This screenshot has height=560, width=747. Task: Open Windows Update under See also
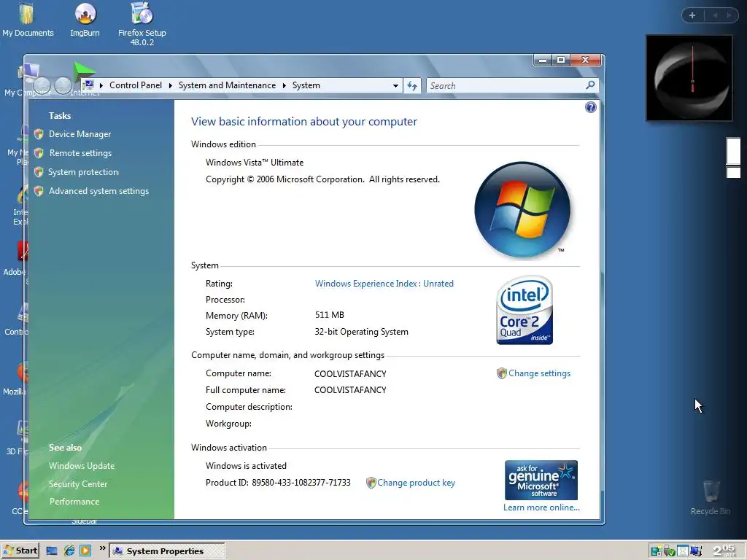pyautogui.click(x=82, y=466)
